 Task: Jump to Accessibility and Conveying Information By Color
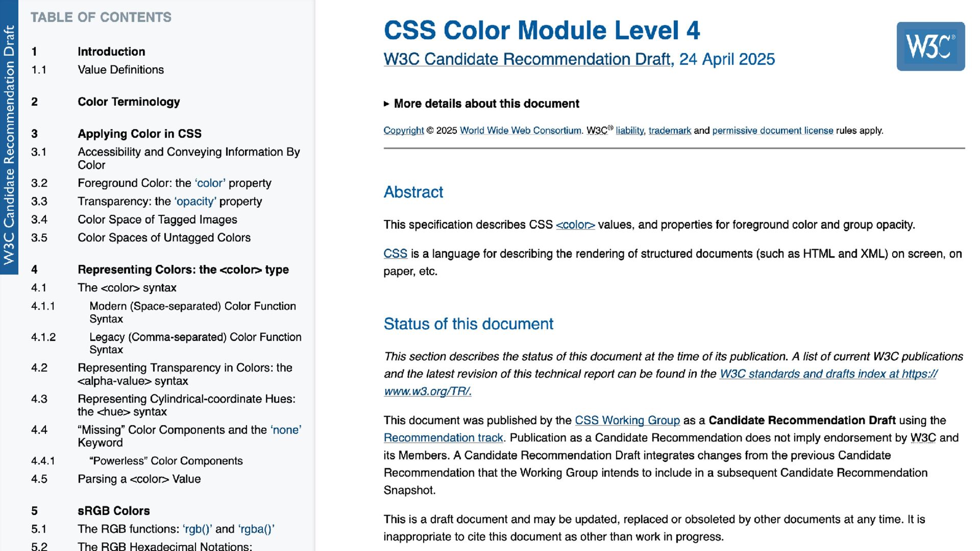[189, 159]
